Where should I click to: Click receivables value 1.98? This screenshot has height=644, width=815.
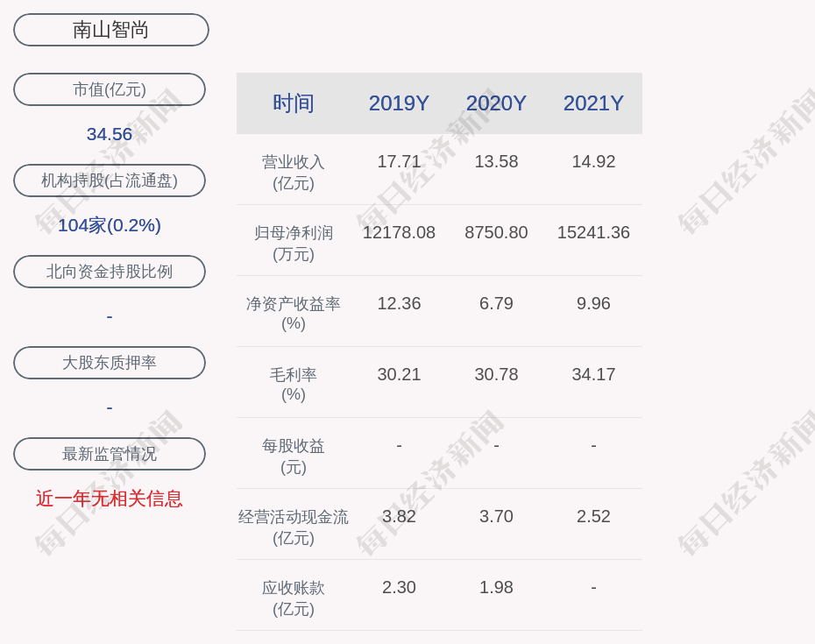click(496, 587)
